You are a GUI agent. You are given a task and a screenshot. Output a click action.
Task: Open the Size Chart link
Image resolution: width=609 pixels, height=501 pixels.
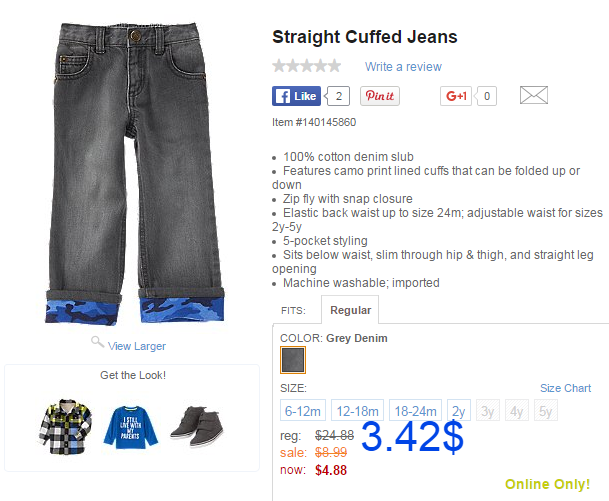[565, 388]
